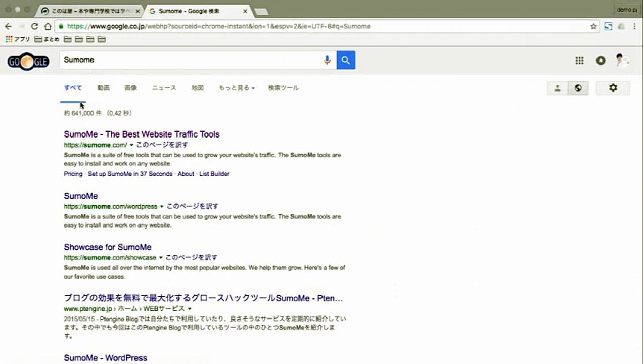This screenshot has width=643, height=364.
Task: Click the 約 641,000 件 result count text
Action: click(98, 113)
